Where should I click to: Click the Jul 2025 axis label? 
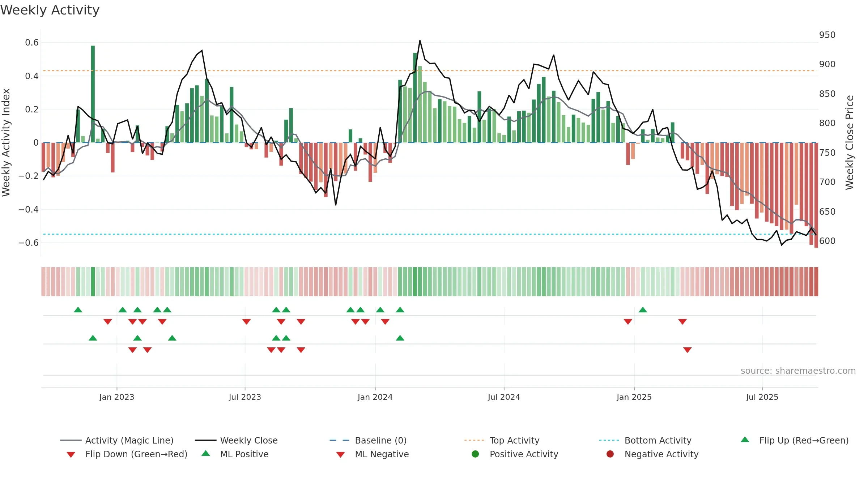pyautogui.click(x=762, y=397)
